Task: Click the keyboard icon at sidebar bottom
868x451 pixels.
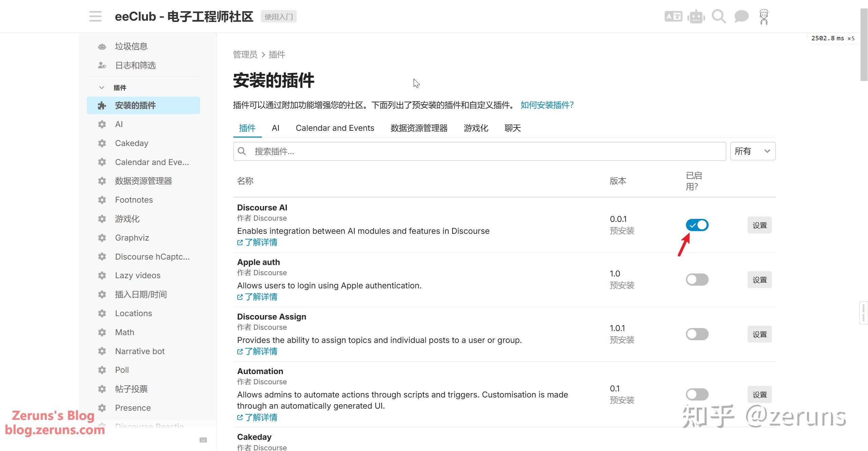Action: [x=203, y=440]
